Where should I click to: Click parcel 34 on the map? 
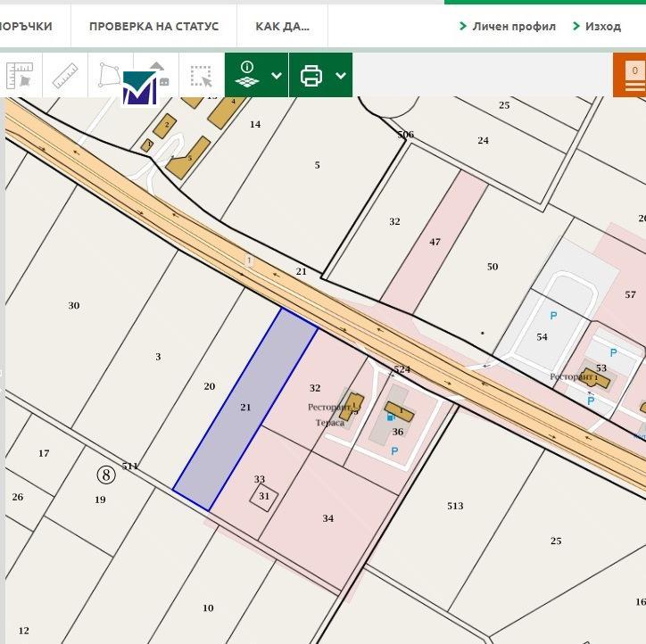[x=327, y=518]
